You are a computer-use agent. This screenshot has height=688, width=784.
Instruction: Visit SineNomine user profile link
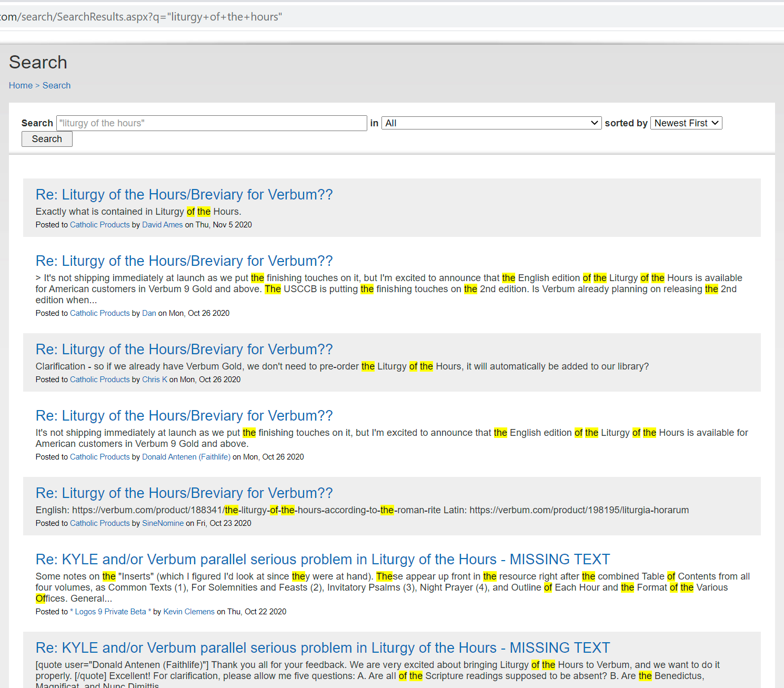tap(163, 523)
